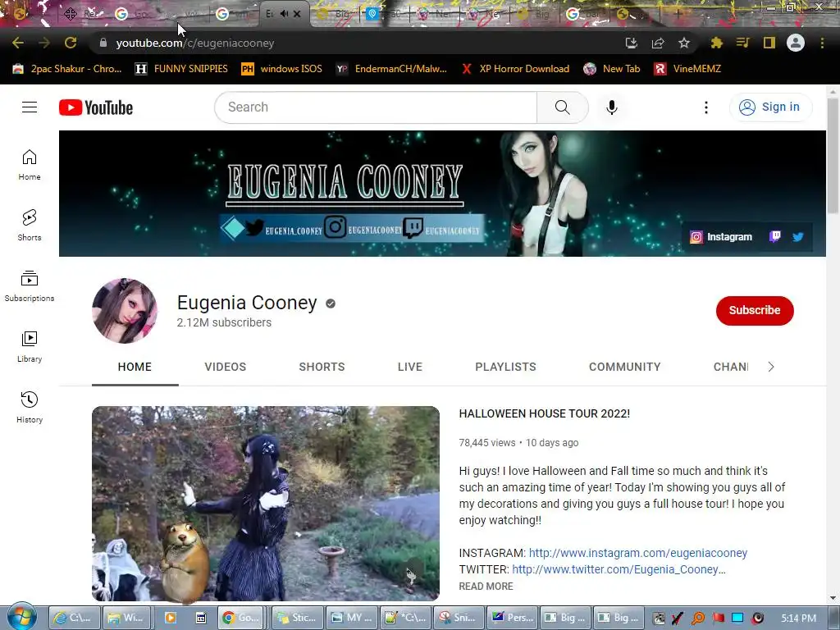
Task: Open the Instagram link on banner
Action: tap(721, 237)
